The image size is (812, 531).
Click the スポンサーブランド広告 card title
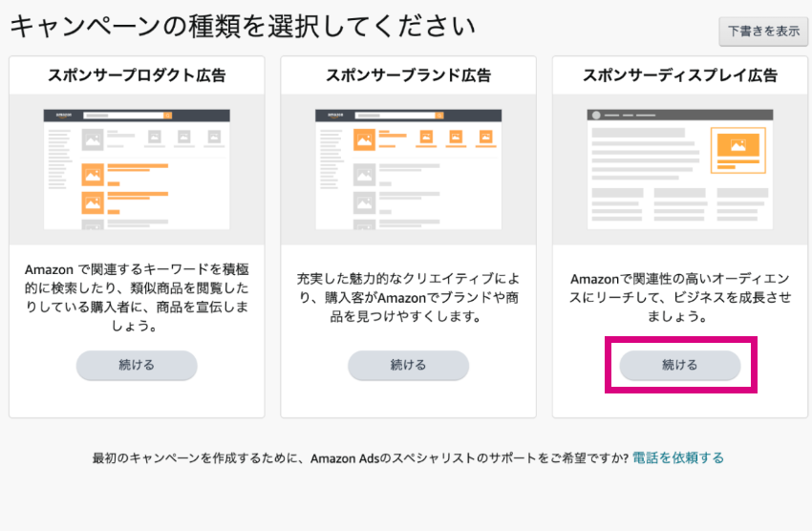point(408,75)
